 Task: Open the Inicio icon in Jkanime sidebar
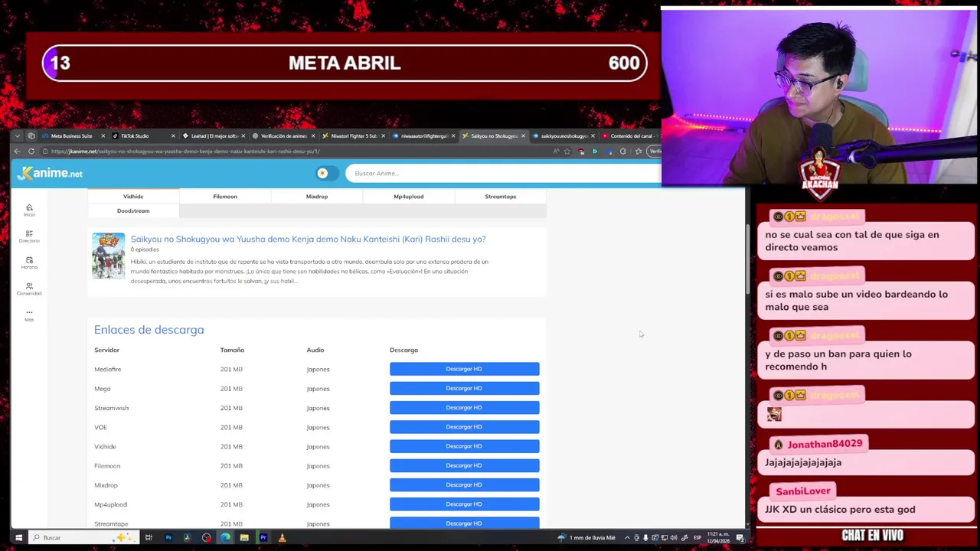click(x=29, y=210)
